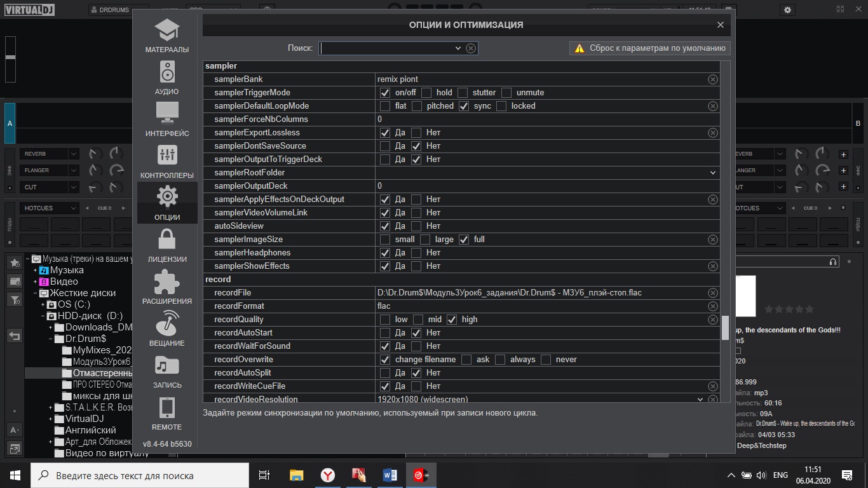Open the HOTCUES pads dropdown on left deck

(x=74, y=208)
